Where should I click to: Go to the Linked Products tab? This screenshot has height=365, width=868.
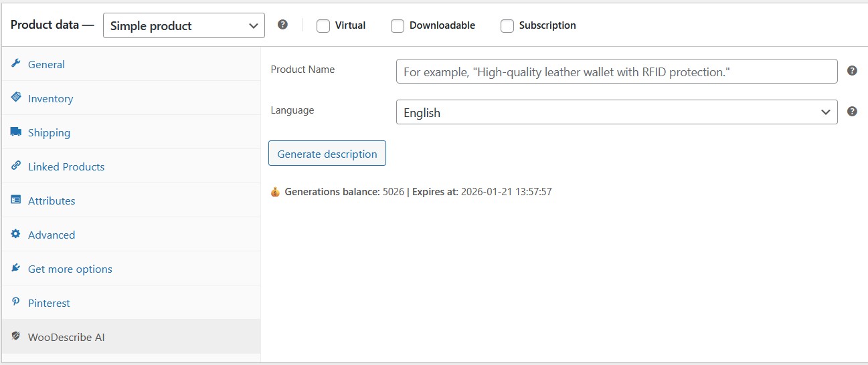click(131, 166)
